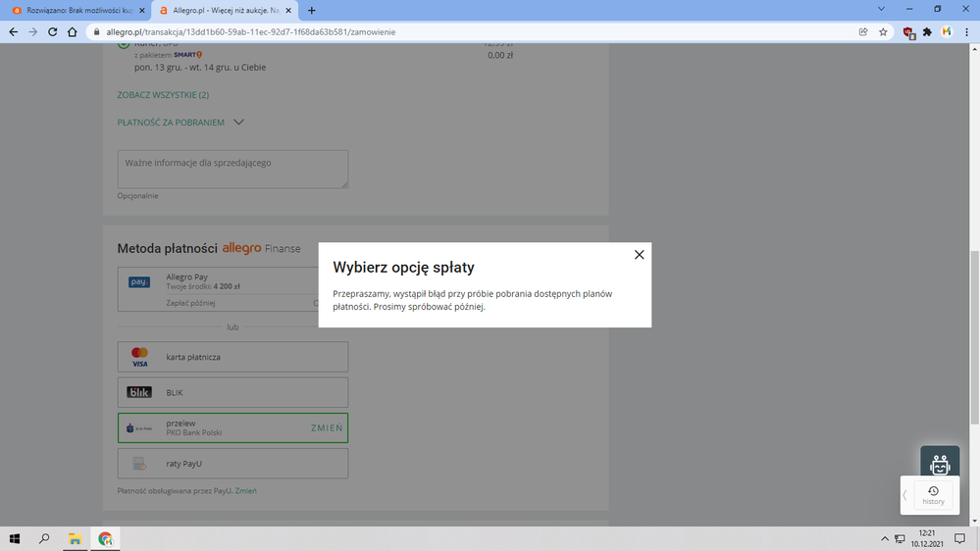The image size is (980, 551).
Task: Click ZOBACZ WSZYSTKIE (2) delivery options
Action: click(x=163, y=95)
